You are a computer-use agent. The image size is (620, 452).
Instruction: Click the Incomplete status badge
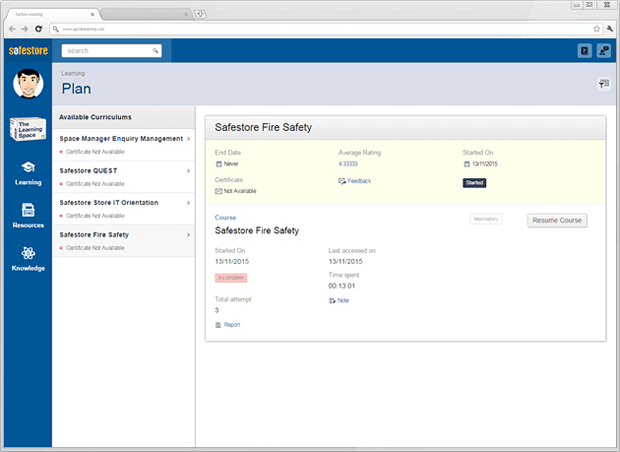click(x=231, y=278)
